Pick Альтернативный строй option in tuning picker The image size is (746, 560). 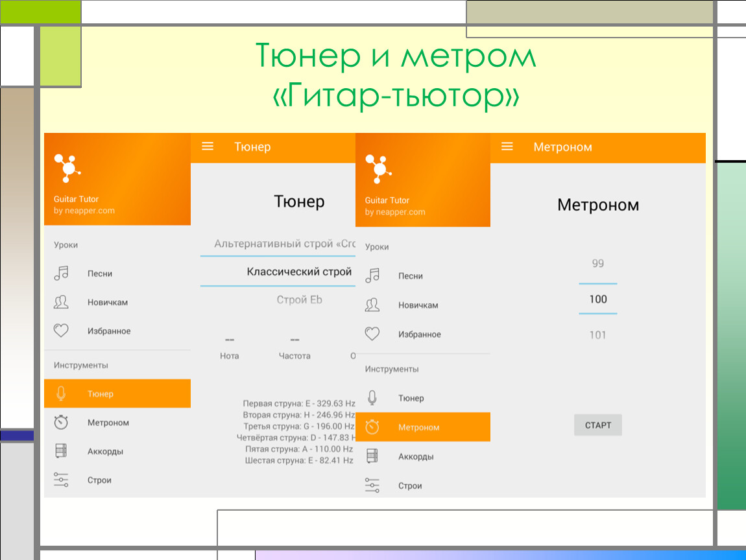[x=285, y=244]
